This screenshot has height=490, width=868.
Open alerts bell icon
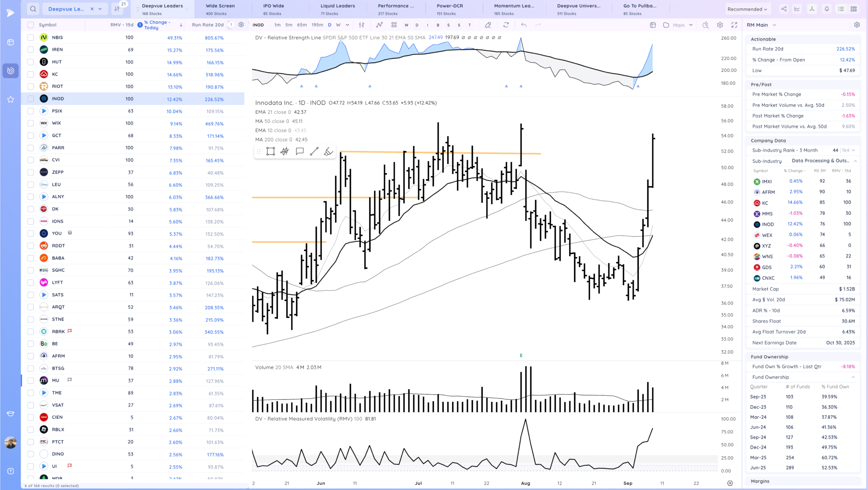tap(827, 9)
